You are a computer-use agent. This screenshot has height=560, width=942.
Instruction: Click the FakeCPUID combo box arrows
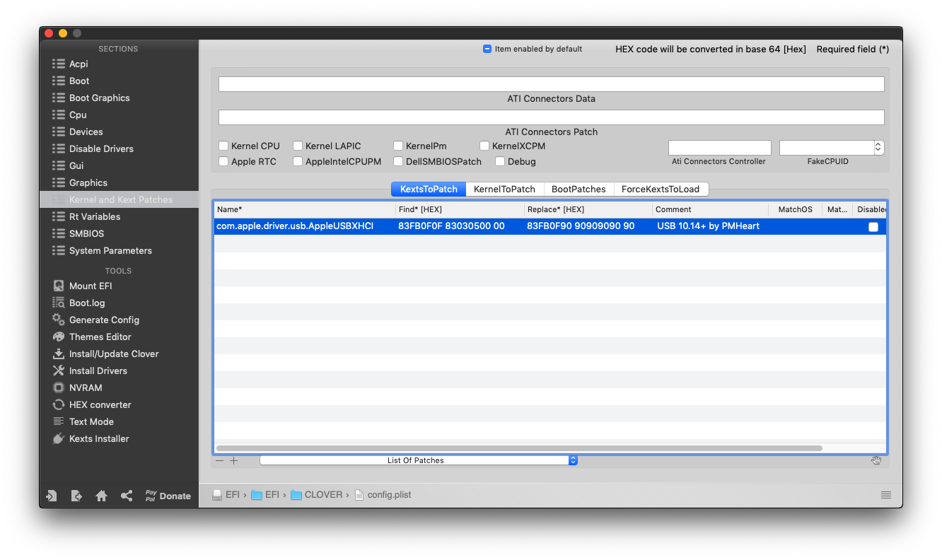[879, 147]
